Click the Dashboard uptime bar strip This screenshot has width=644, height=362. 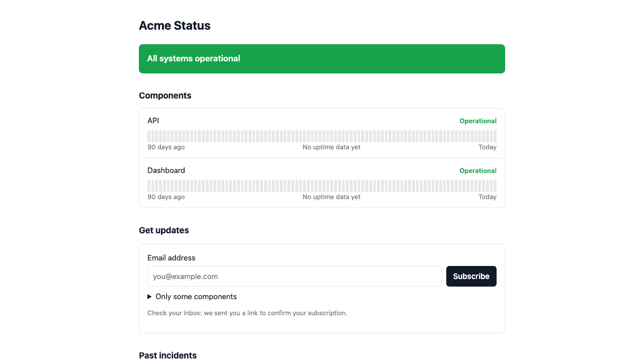click(322, 186)
